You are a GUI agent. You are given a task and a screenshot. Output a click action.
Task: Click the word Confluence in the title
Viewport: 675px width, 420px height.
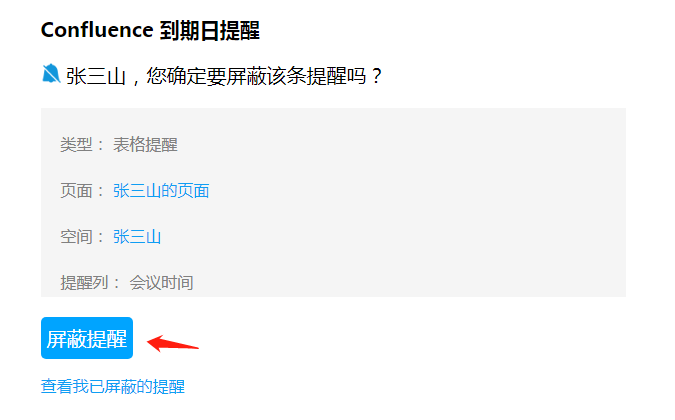point(97,30)
